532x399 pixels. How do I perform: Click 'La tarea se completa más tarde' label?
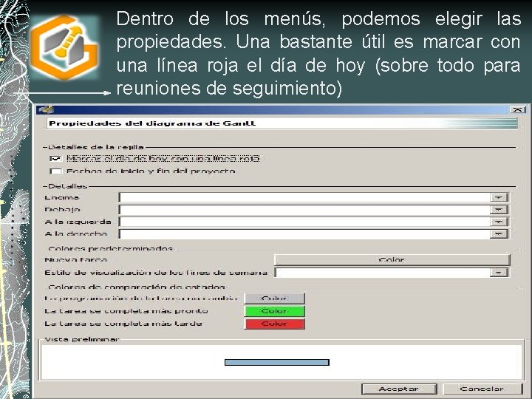(123, 324)
